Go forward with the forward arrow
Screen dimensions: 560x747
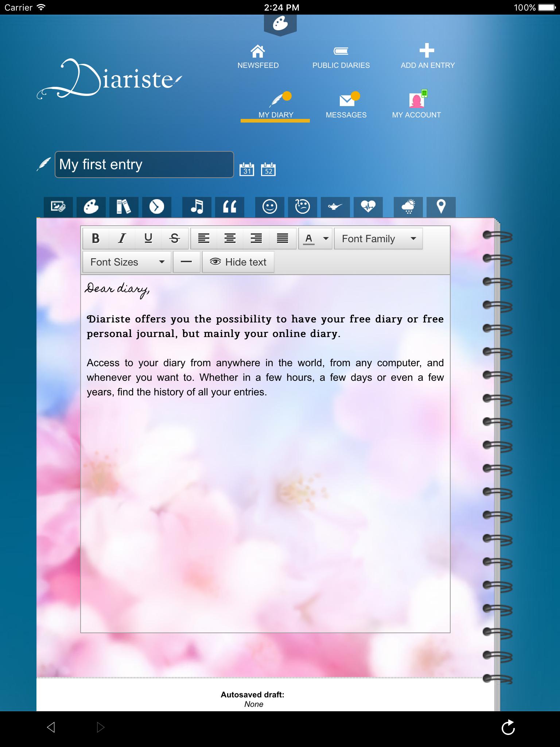click(101, 727)
